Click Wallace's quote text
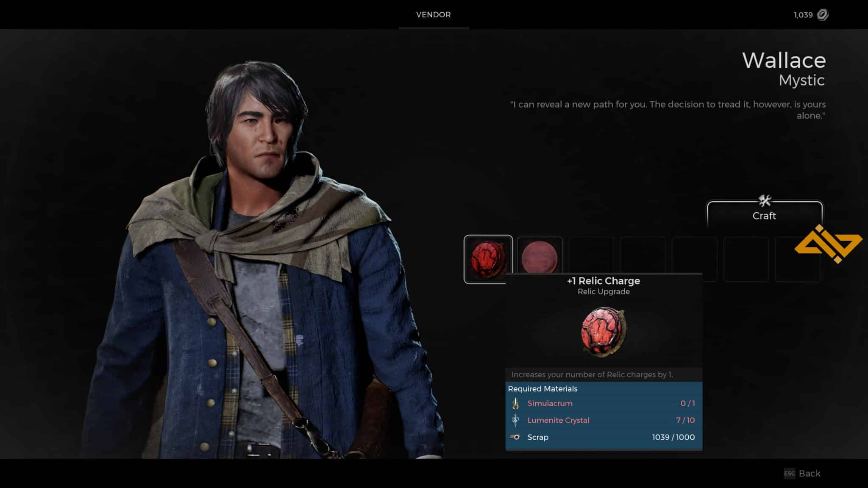Screen dimensions: 868x488 (668, 110)
